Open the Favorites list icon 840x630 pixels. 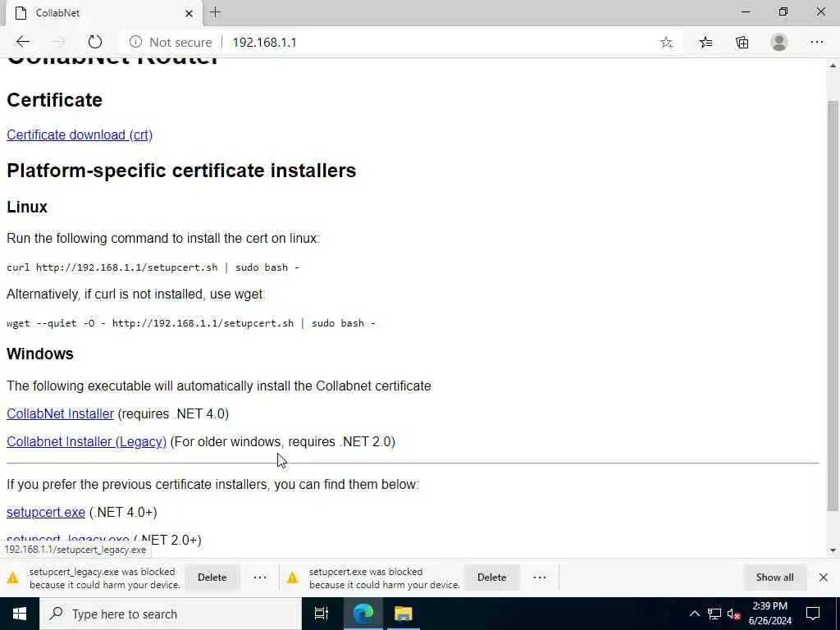[705, 43]
